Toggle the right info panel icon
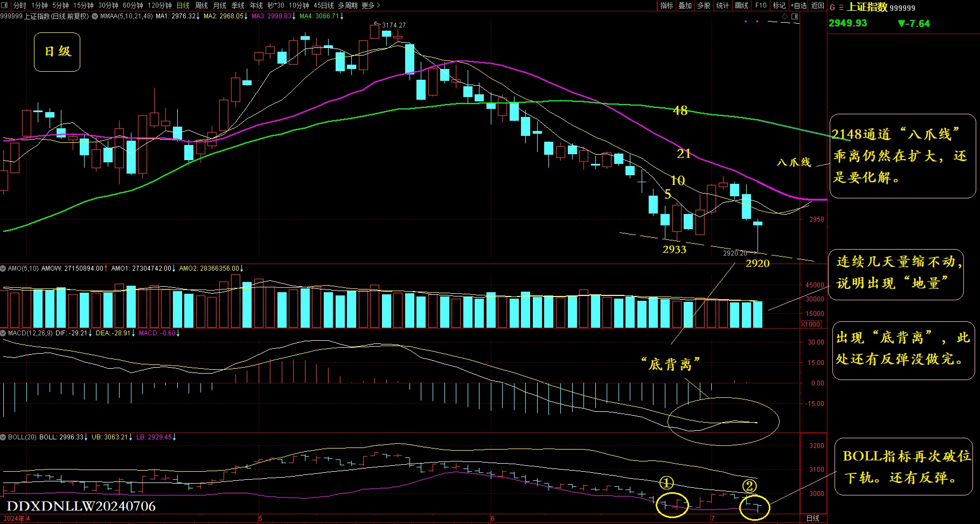Viewport: 980px width, 524px height. (795, 17)
